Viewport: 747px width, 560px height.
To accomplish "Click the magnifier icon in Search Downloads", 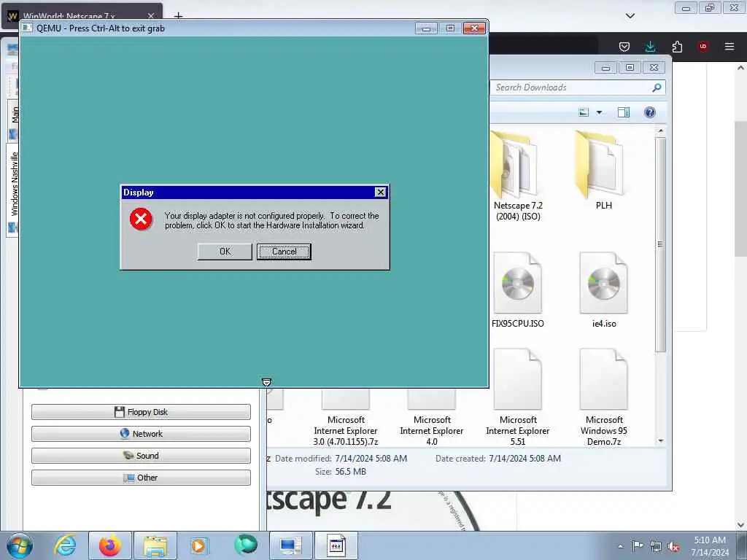I will tap(657, 87).
